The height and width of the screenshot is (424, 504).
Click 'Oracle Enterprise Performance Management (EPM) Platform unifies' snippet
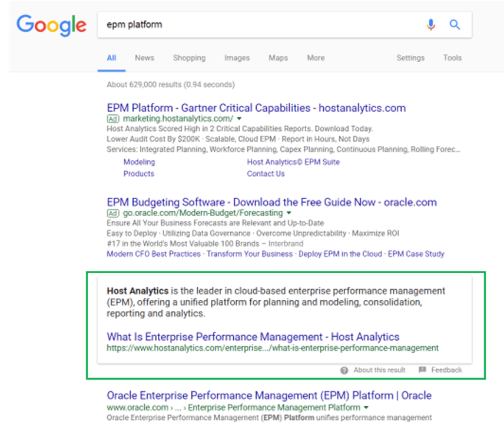click(x=269, y=418)
